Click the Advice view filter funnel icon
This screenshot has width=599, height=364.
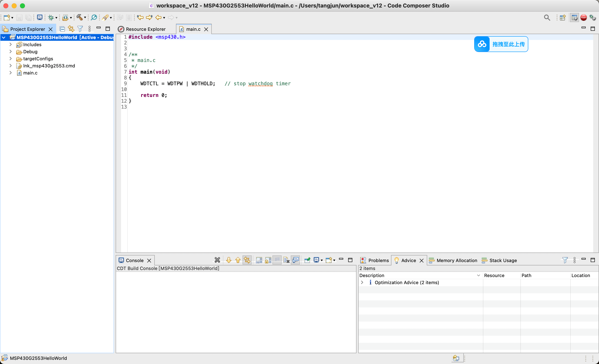[x=565, y=260]
